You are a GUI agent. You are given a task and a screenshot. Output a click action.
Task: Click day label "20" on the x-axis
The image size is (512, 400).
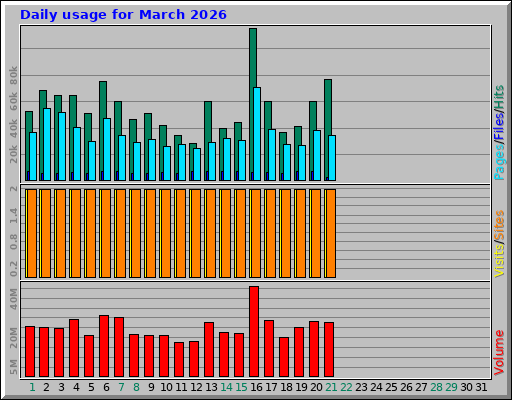coord(316,387)
